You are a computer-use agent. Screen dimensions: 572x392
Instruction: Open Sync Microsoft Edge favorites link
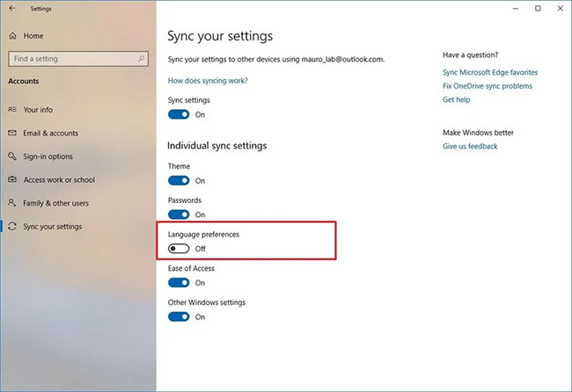(490, 72)
